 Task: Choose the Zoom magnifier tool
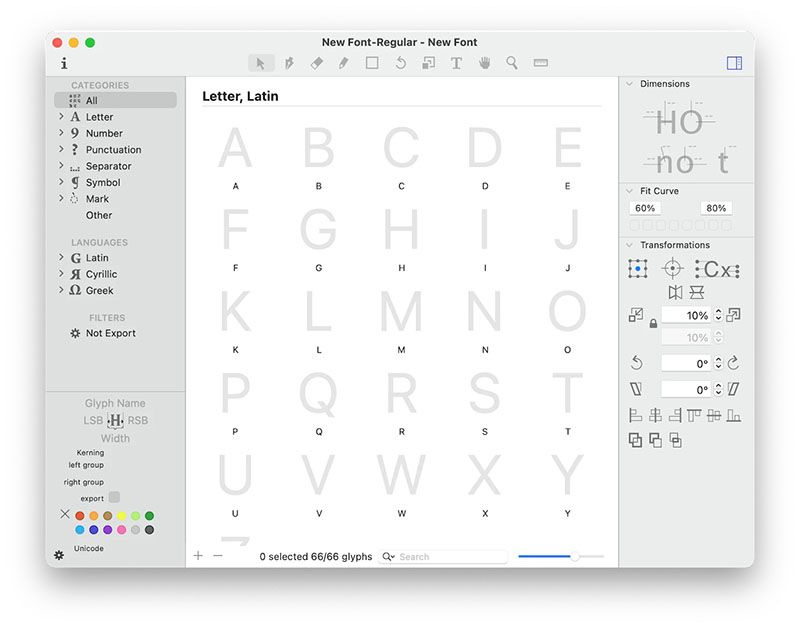(512, 63)
